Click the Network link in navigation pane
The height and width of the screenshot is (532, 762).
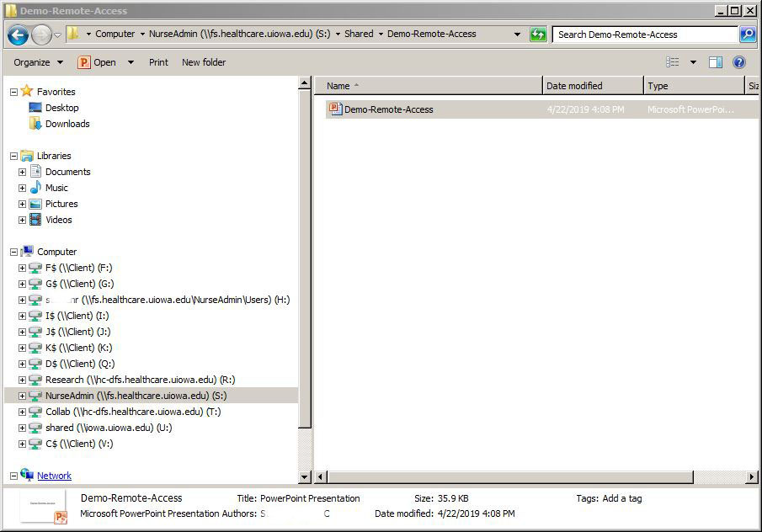click(54, 476)
